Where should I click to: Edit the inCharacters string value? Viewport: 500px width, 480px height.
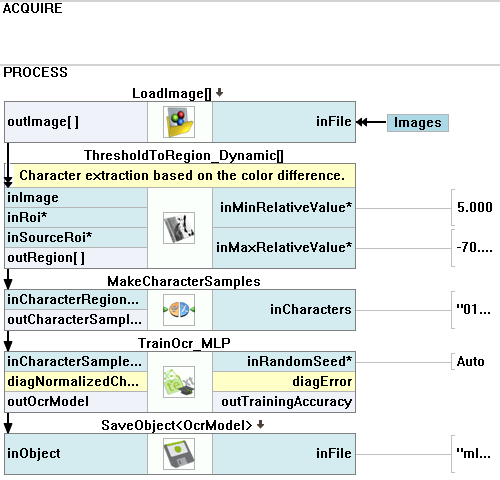[473, 310]
